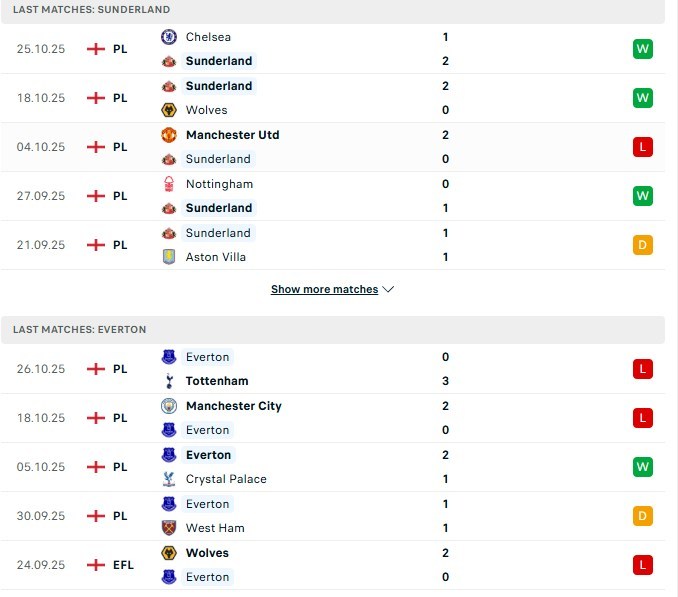Click the Wolves crest in the 18.10.25 Sunderland match
The height and width of the screenshot is (597, 678).
(x=168, y=110)
